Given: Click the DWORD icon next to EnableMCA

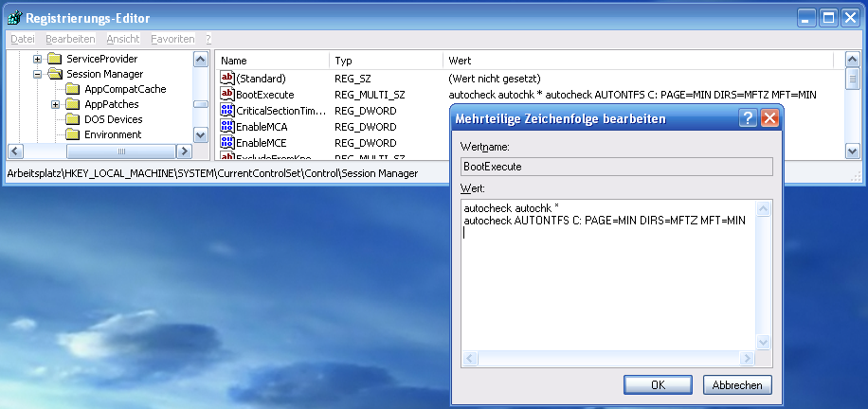Looking at the screenshot, I should [227, 126].
